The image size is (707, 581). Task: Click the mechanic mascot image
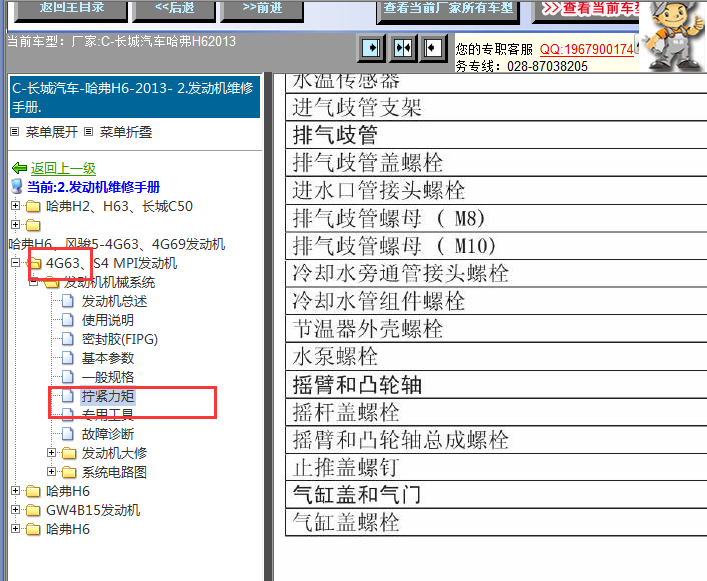pos(673,36)
